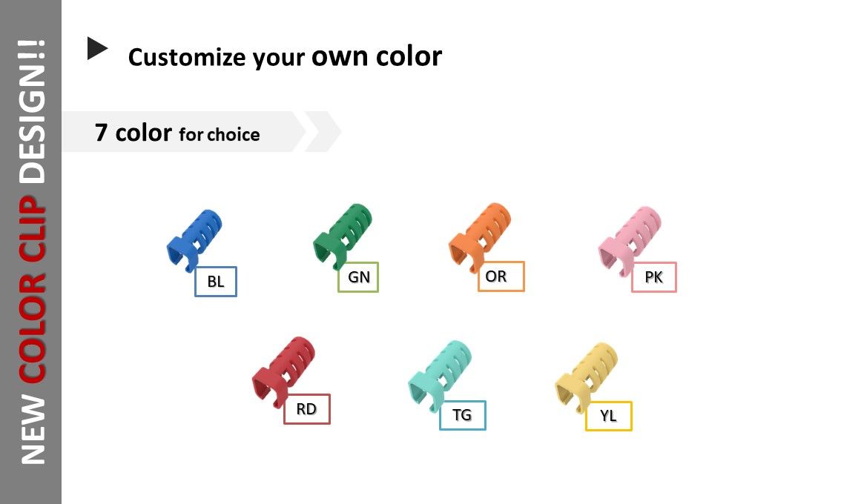Click the OR color label box

tap(501, 276)
